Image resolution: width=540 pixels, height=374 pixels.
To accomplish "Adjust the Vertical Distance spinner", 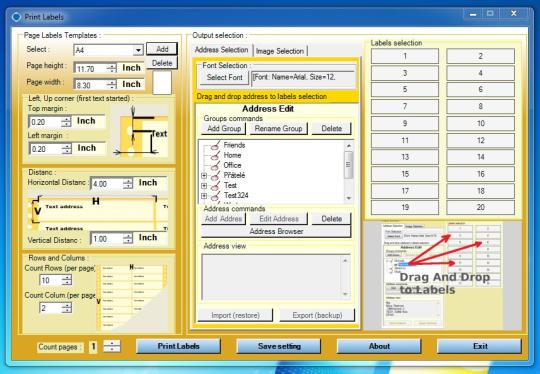I will 128,239.
